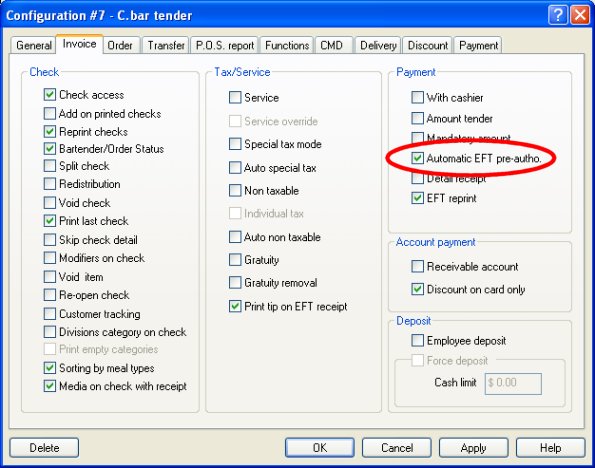Uncheck Print tip on EFT receipt
The image size is (595, 468).
click(x=235, y=306)
